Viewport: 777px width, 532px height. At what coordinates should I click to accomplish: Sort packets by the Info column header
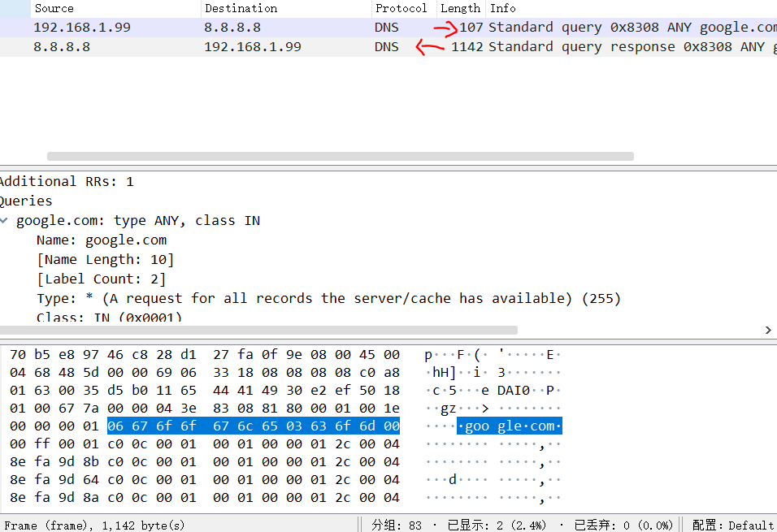(632, 8)
